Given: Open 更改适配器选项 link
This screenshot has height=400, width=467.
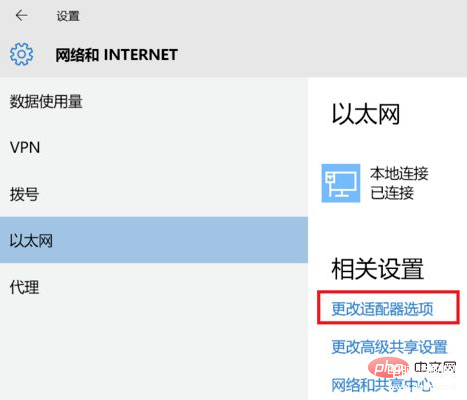Looking at the screenshot, I should (x=382, y=309).
